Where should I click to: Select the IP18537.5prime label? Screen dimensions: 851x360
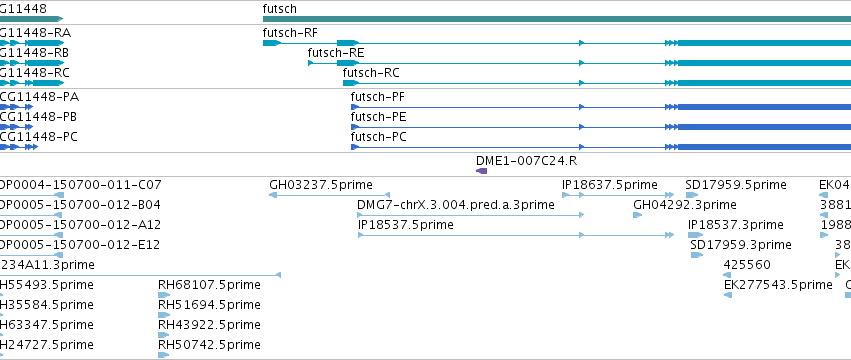click(x=405, y=225)
